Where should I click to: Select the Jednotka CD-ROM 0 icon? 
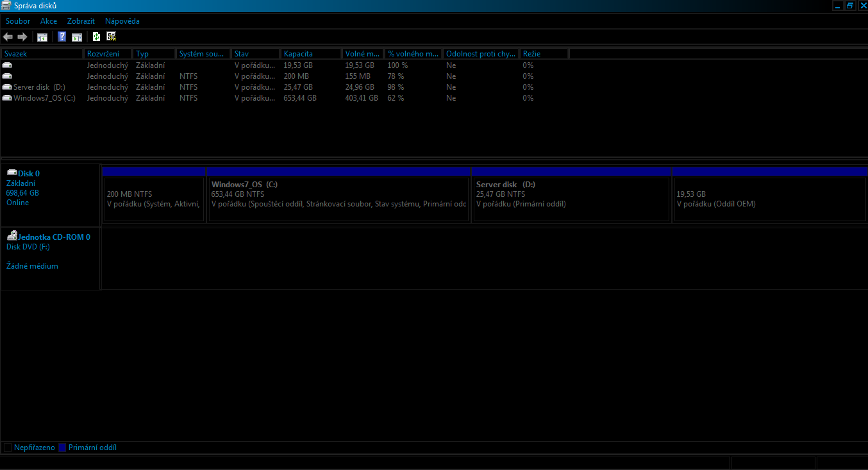[12, 236]
